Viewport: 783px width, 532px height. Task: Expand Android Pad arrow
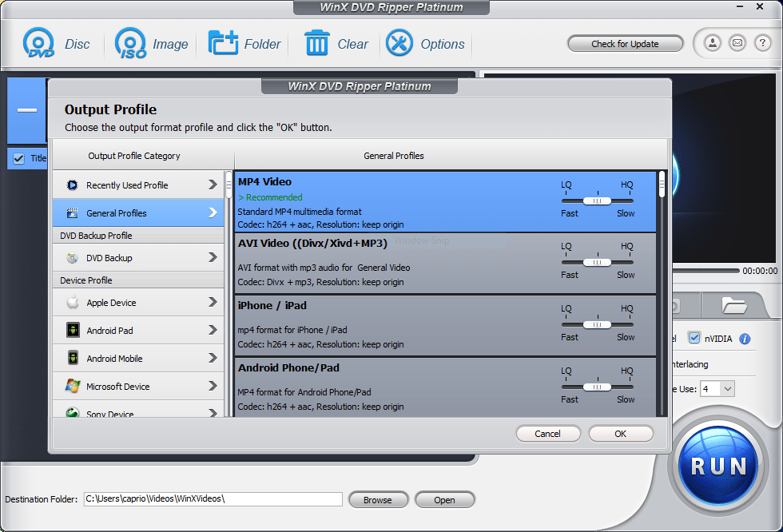pos(213,330)
